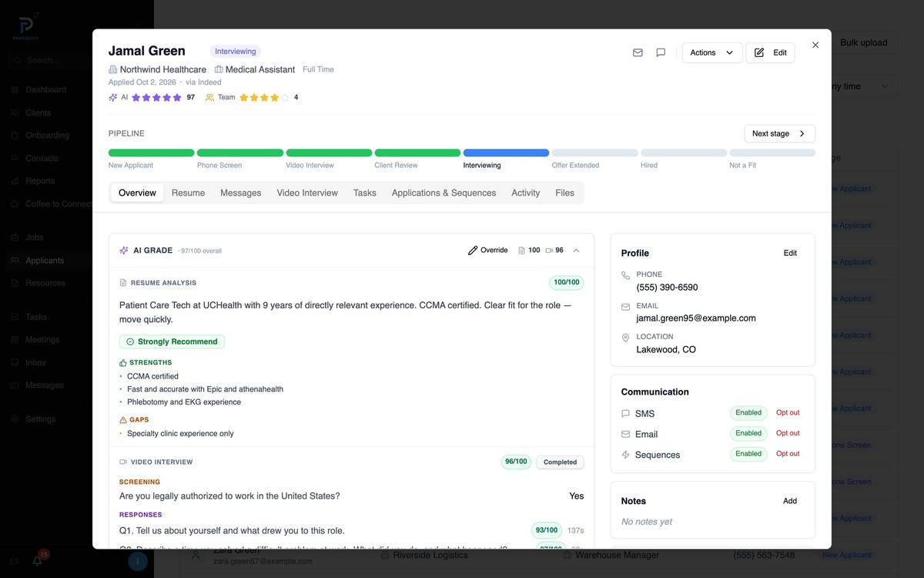Click the email icon in Profile
This screenshot has width=924, height=578.
pos(625,307)
